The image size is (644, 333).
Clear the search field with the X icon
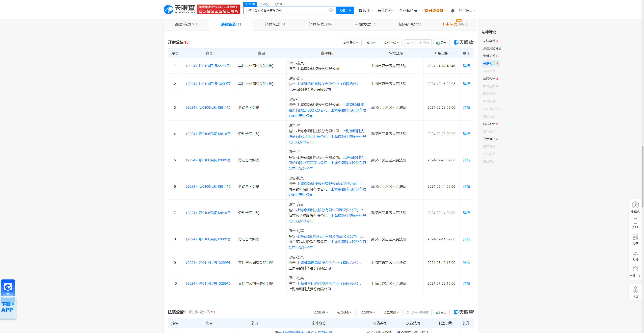tap(331, 10)
